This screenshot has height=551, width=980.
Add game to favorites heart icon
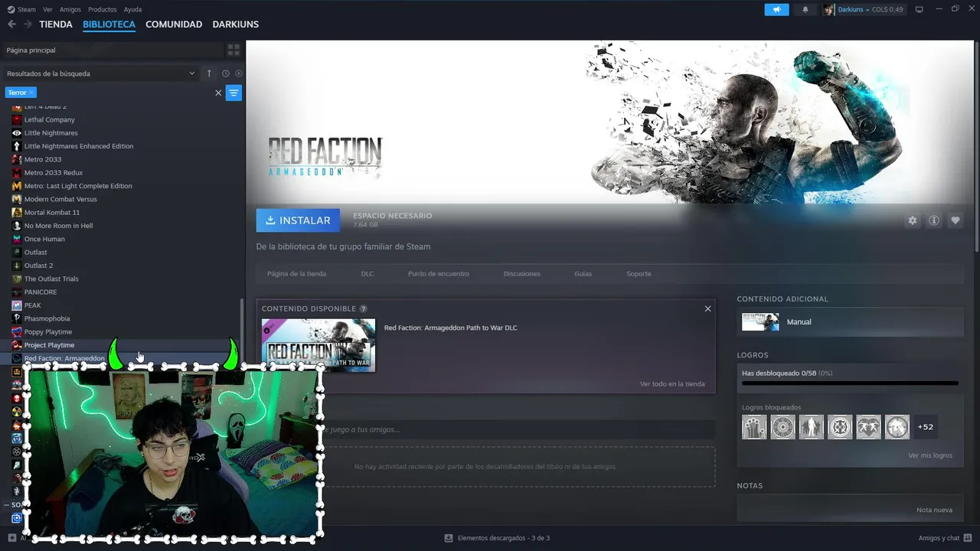[x=955, y=220]
